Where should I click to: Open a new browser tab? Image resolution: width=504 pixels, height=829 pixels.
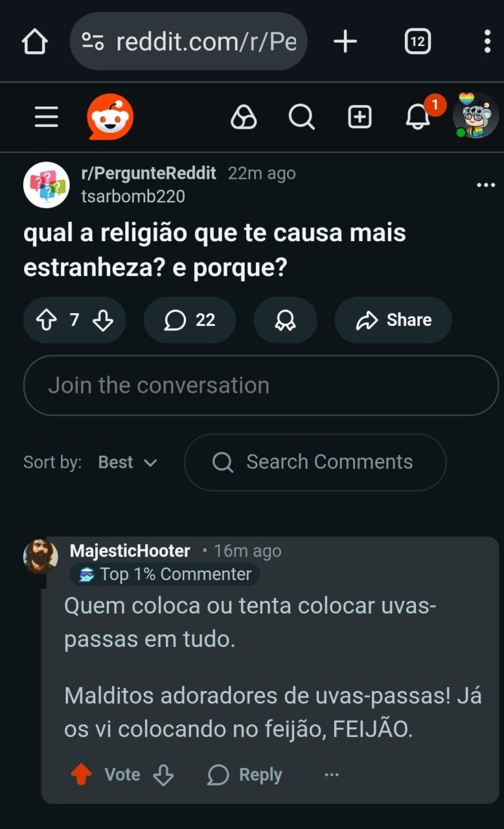(x=345, y=42)
